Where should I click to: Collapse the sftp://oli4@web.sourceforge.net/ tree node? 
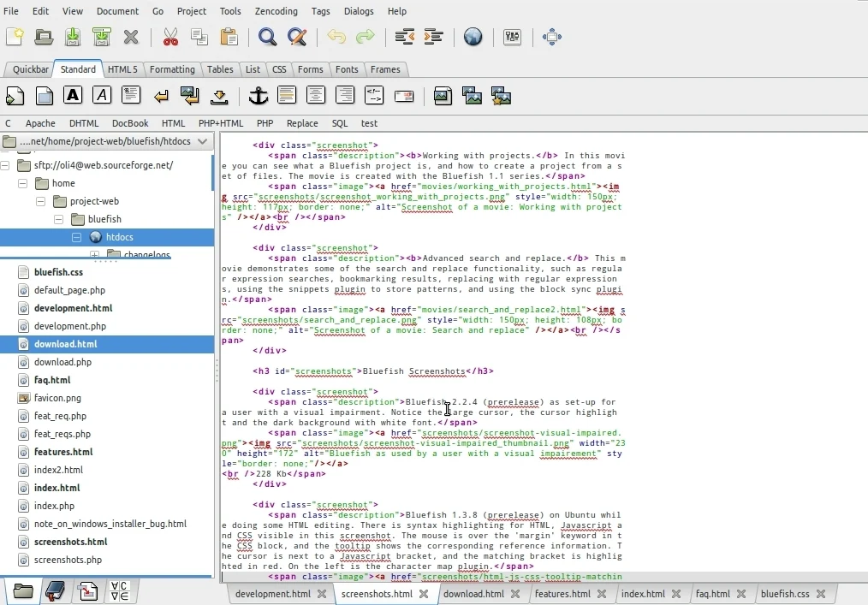(x=5, y=165)
